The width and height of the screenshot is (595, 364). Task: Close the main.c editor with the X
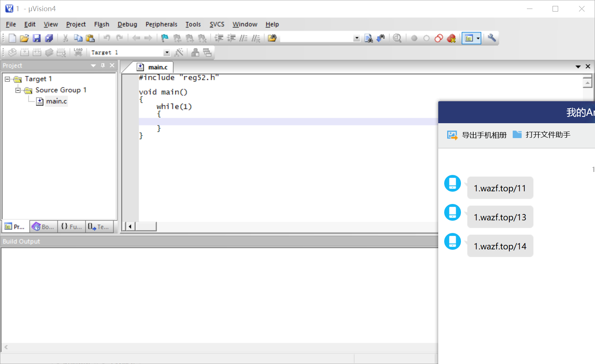point(588,67)
